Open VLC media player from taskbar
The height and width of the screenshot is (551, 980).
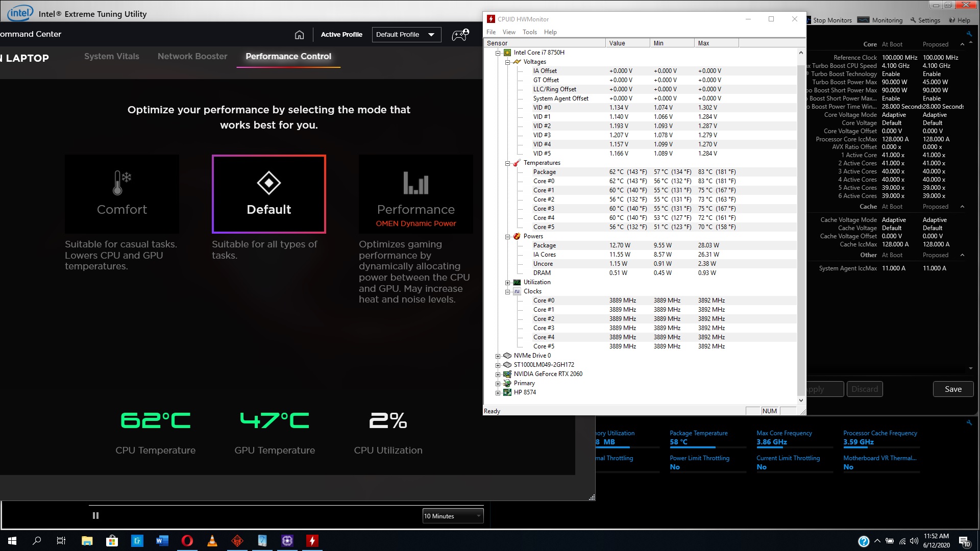tap(212, 540)
